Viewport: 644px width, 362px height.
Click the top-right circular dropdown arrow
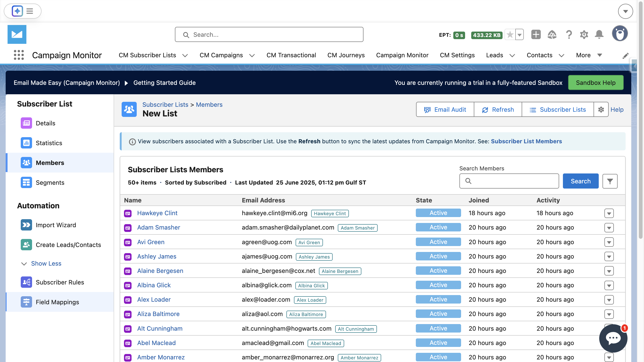(625, 11)
